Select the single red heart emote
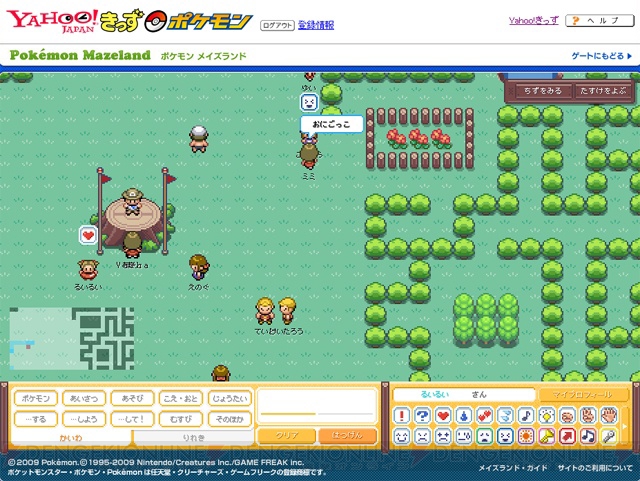Image resolution: width=640 pixels, height=481 pixels. (443, 416)
